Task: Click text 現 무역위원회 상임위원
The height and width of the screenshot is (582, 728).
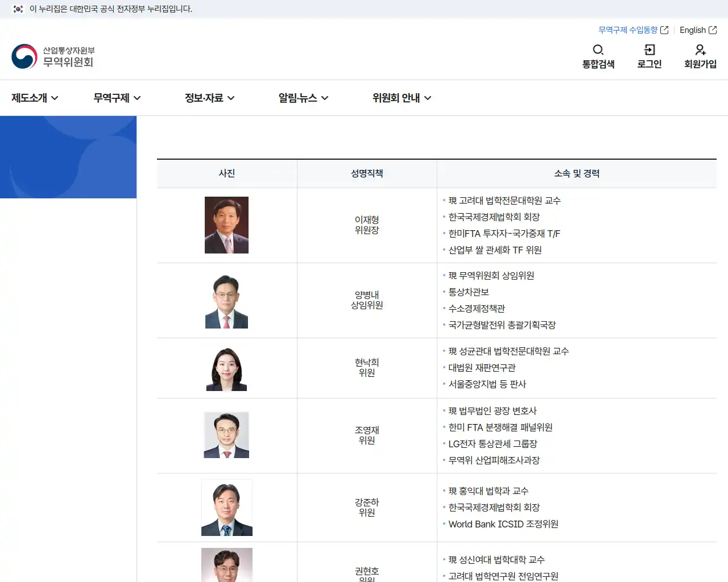Action: [491, 276]
